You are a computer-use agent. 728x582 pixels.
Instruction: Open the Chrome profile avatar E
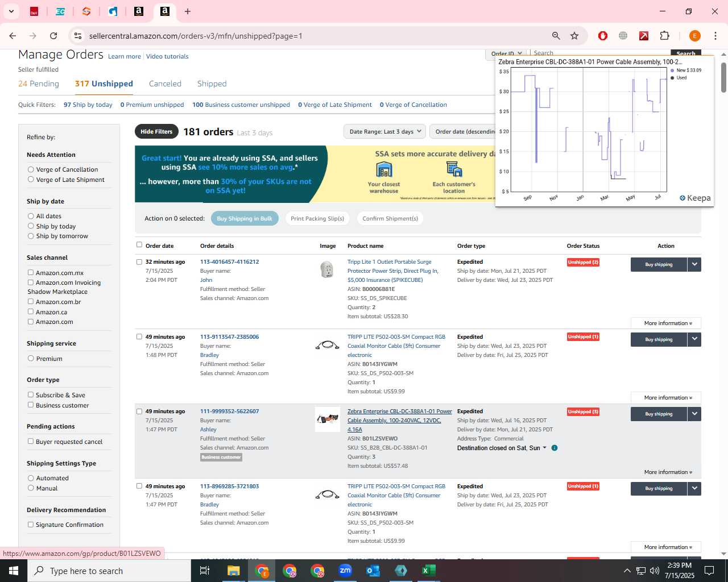coord(694,36)
